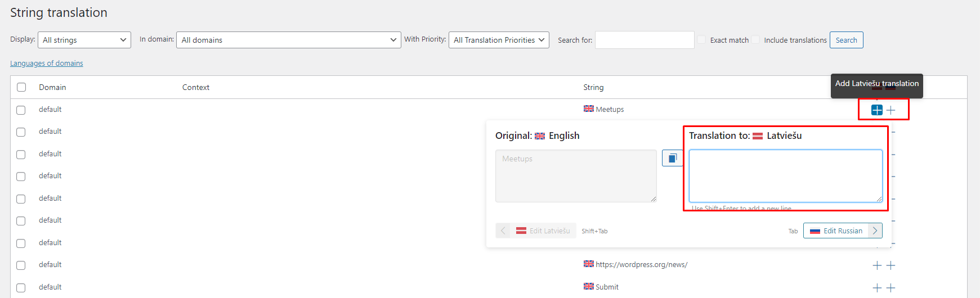Open the Display 'All strings' dropdown
This screenshot has width=980, height=298.
coord(84,40)
